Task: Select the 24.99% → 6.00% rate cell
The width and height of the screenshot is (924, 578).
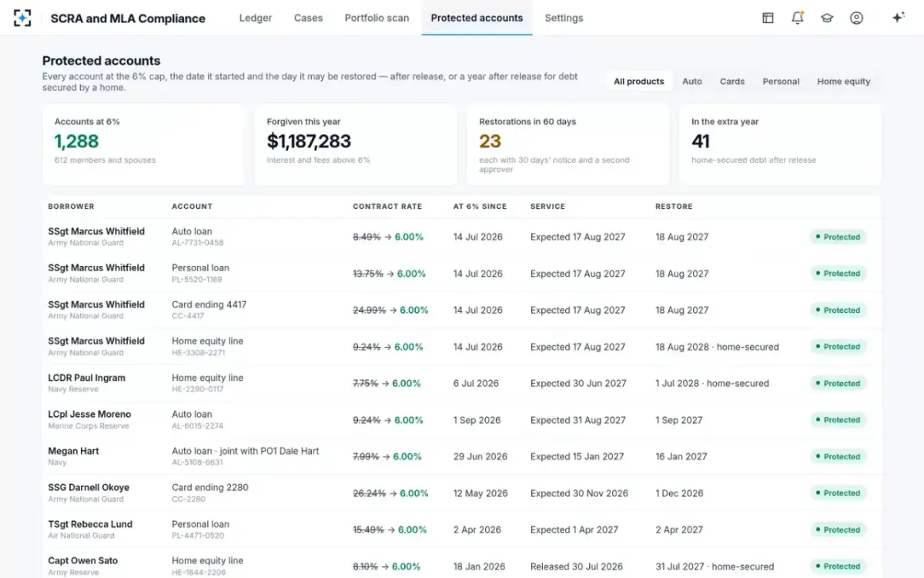Action: pyautogui.click(x=390, y=311)
